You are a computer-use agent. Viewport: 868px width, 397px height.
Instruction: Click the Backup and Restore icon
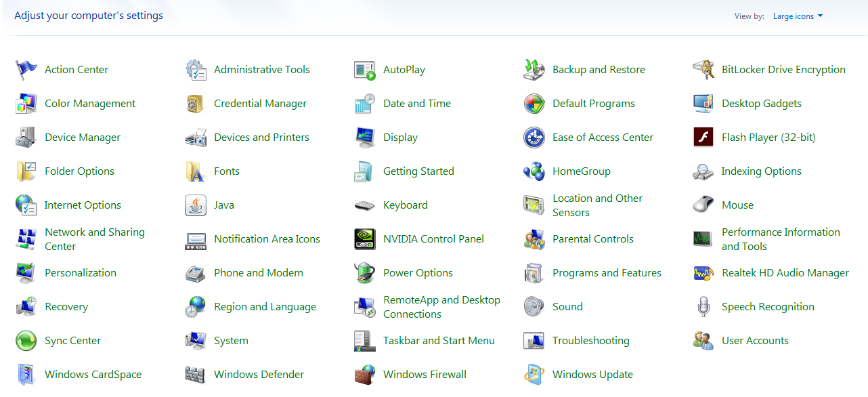coord(534,70)
